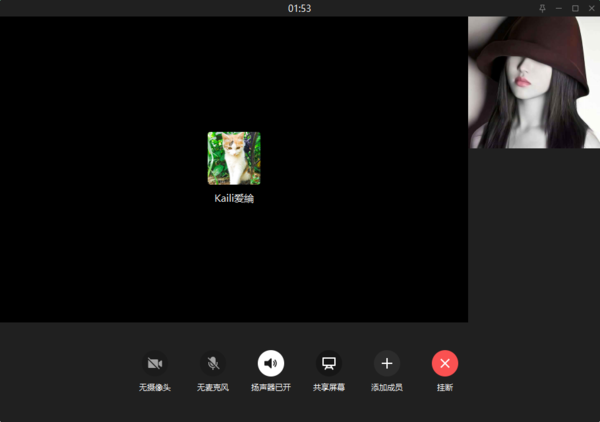Start screen sharing via the monitor icon

click(x=329, y=363)
